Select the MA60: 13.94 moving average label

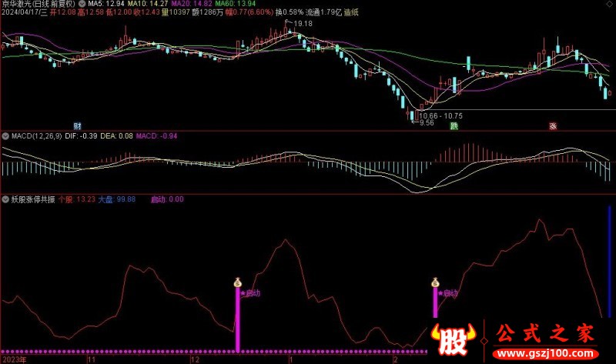[236, 4]
